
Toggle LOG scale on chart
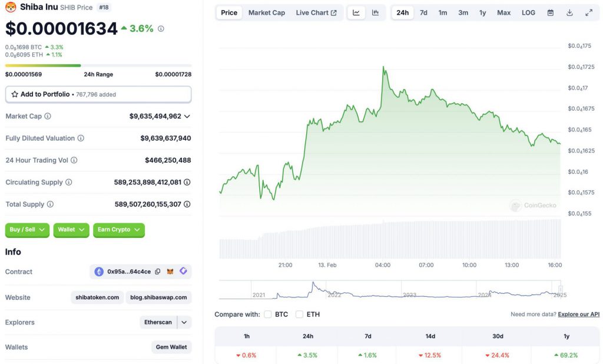coord(528,13)
